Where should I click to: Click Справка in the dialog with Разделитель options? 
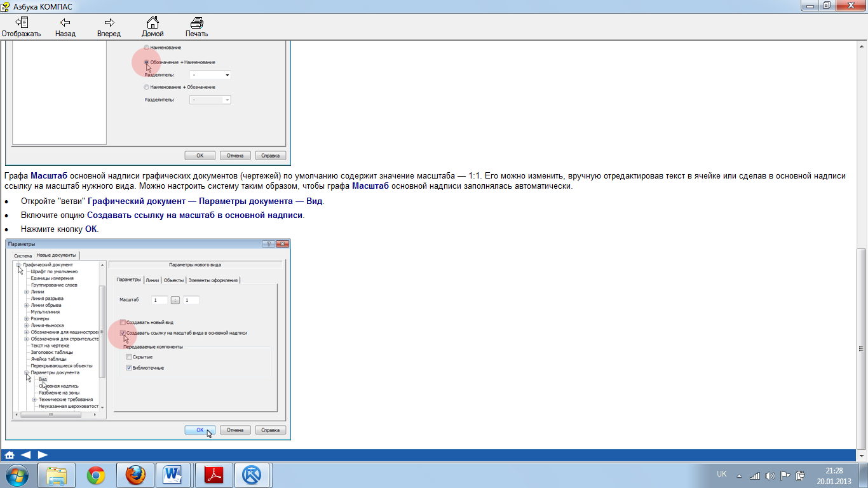(x=271, y=156)
